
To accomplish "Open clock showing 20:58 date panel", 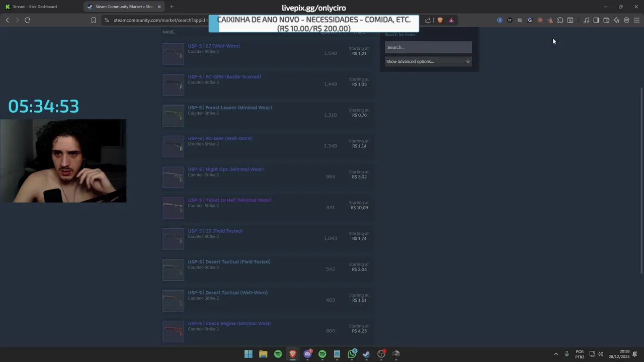I will (619, 354).
